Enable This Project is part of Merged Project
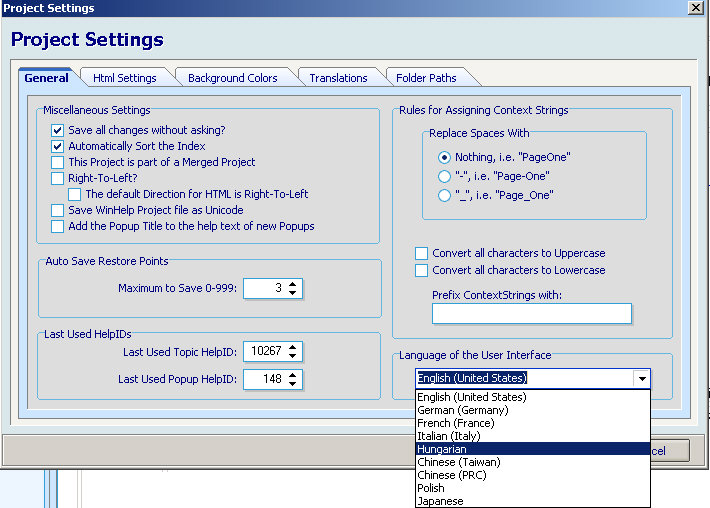This screenshot has width=710, height=508. (x=58, y=162)
